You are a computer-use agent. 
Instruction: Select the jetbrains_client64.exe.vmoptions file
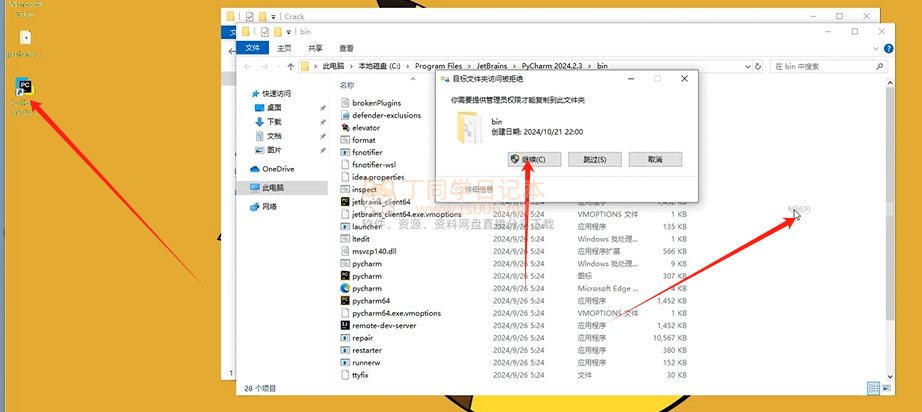406,214
